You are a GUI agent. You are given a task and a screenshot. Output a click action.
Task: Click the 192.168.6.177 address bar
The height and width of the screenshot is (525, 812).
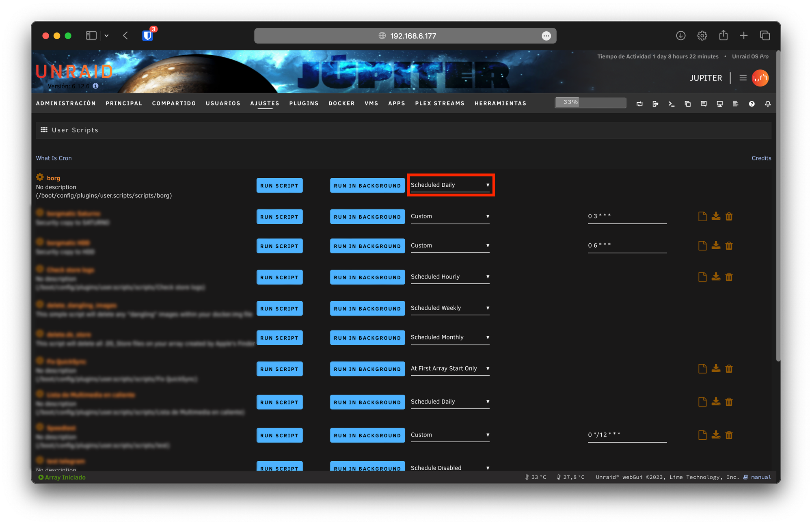tap(405, 36)
